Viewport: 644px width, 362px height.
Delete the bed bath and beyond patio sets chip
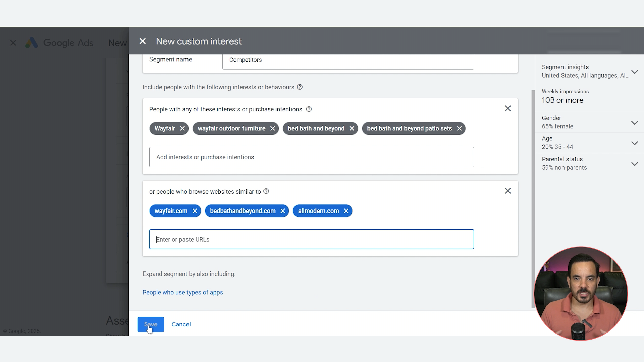(459, 128)
